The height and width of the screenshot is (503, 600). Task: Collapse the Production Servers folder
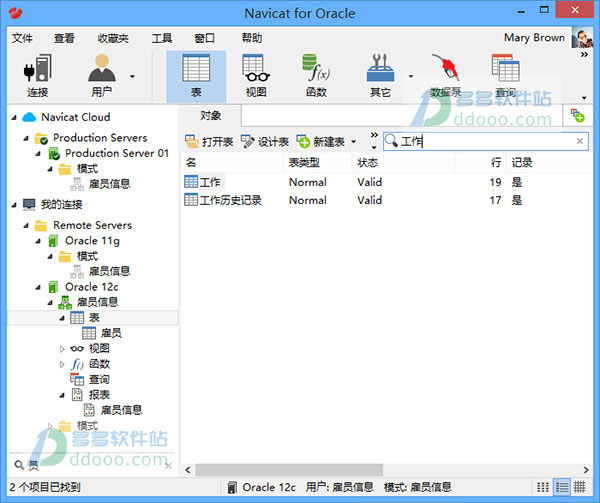tap(26, 138)
